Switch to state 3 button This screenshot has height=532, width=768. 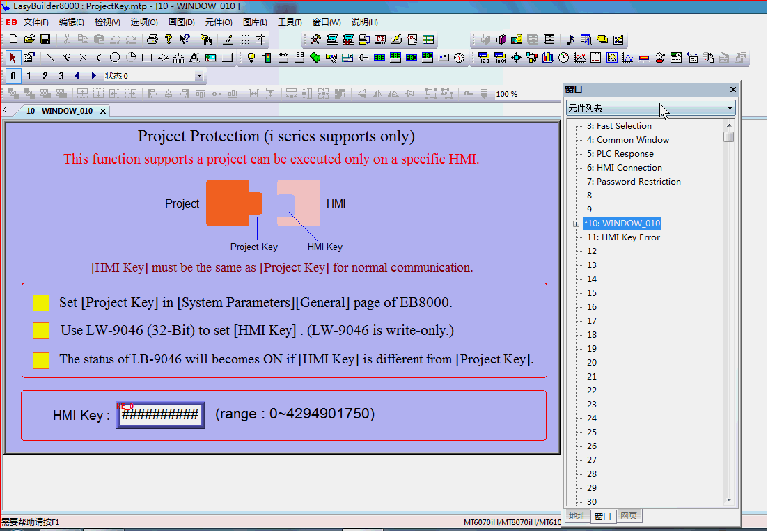click(61, 76)
